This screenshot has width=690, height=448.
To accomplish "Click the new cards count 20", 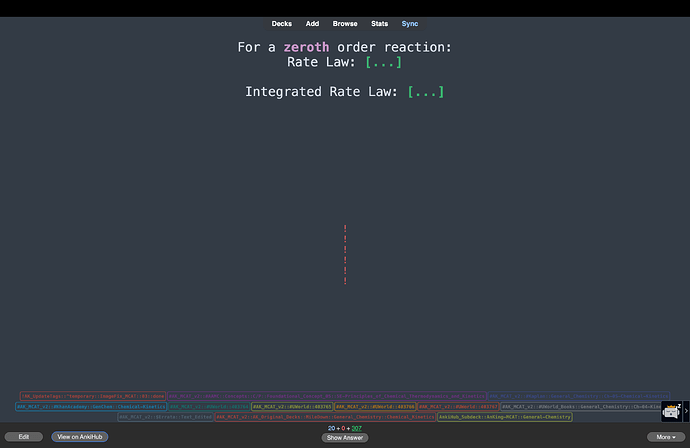I will click(331, 428).
